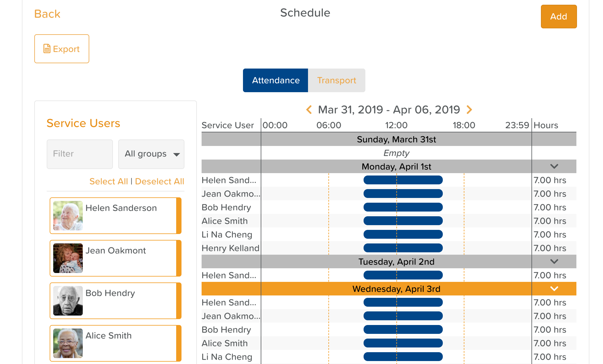Collapse the Monday, April 1st section
603x364 pixels.
tap(554, 167)
